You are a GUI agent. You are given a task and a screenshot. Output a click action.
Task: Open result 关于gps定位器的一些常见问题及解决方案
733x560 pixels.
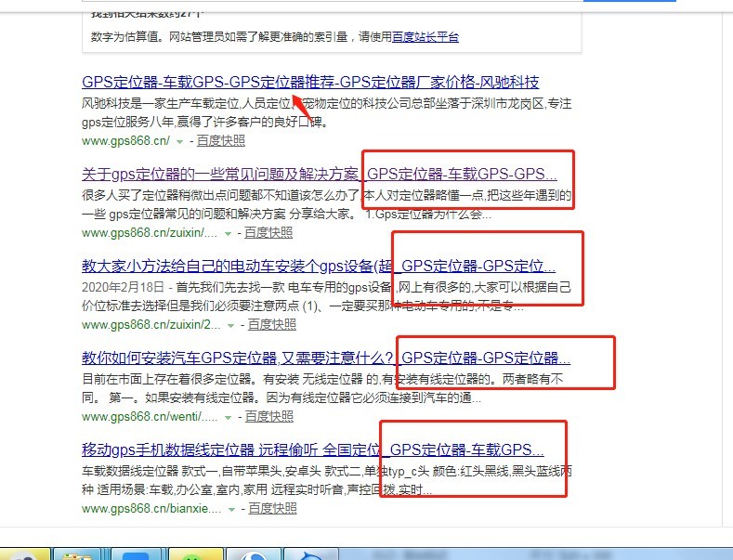pos(320,174)
